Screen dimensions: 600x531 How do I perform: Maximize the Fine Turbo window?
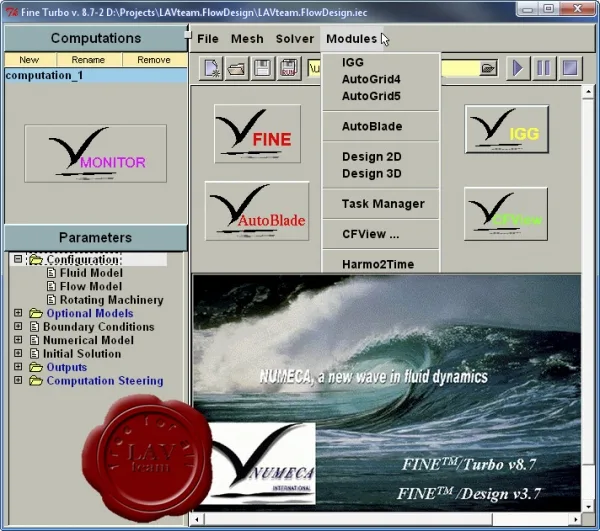tap(549, 8)
